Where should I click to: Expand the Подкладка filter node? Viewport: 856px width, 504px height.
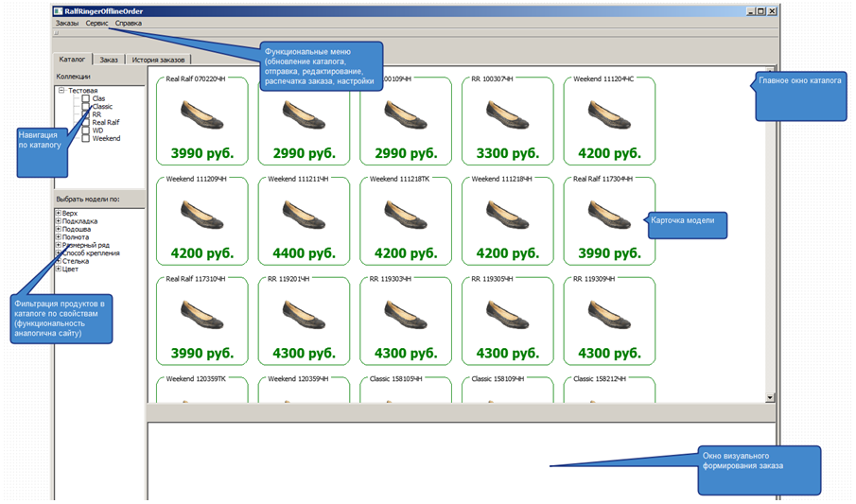pos(59,221)
